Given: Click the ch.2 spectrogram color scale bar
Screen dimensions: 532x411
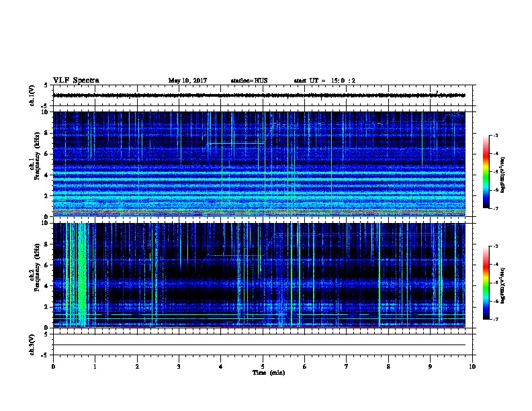Looking at the screenshot, I should tap(486, 283).
